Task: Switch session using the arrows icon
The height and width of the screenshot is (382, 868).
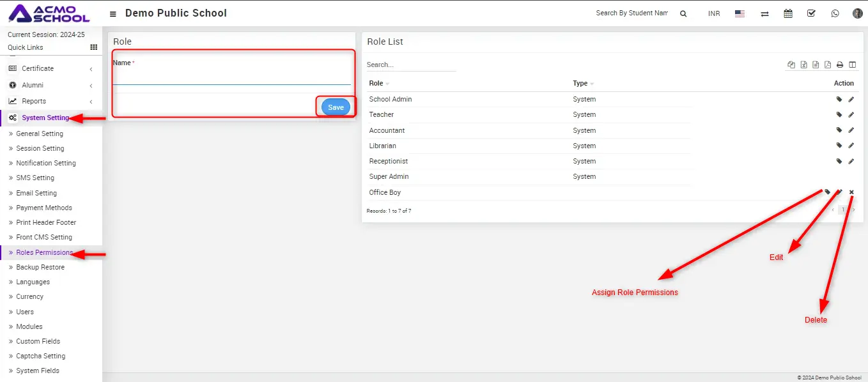Action: click(x=764, y=13)
